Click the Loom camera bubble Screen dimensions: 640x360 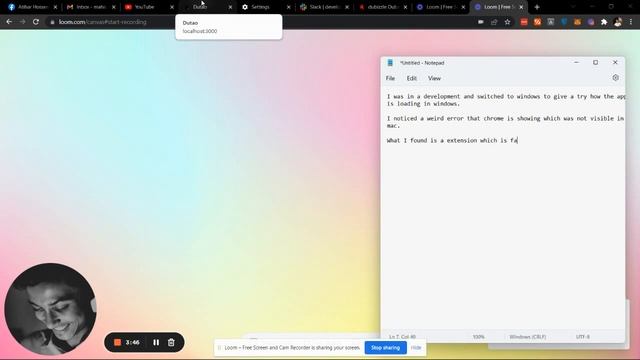(x=50, y=309)
